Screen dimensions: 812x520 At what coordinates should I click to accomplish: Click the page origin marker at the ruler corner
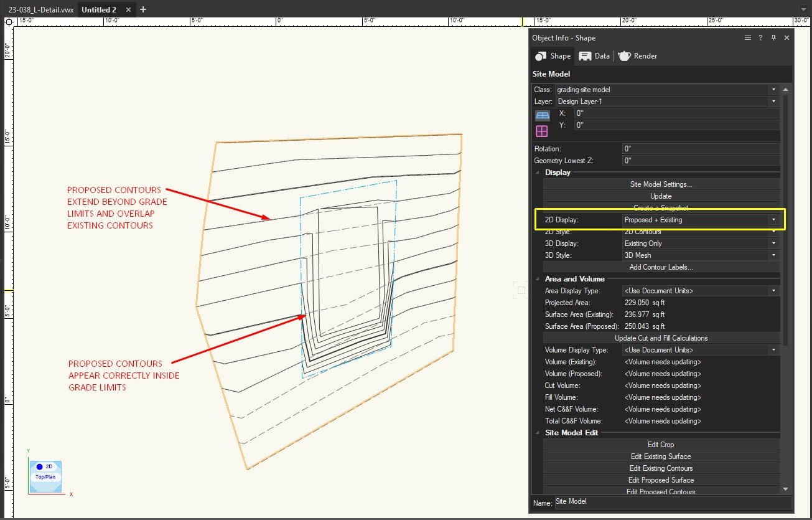tap(9, 22)
